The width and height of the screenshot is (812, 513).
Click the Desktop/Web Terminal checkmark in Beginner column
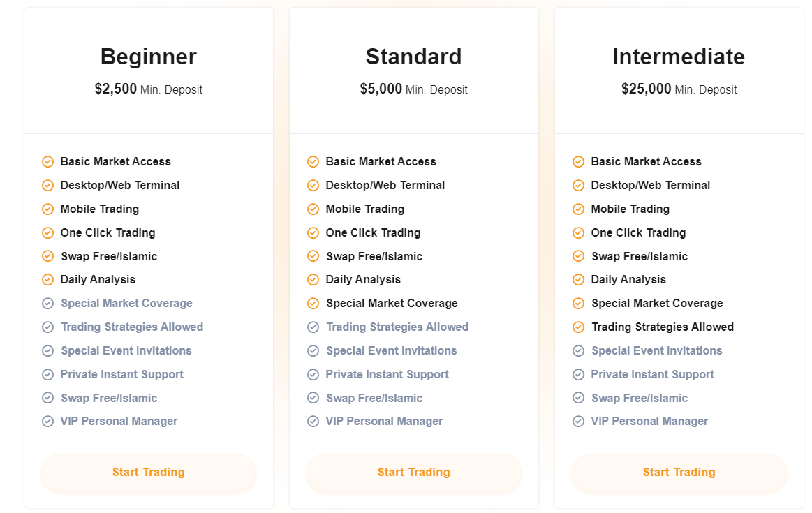47,185
